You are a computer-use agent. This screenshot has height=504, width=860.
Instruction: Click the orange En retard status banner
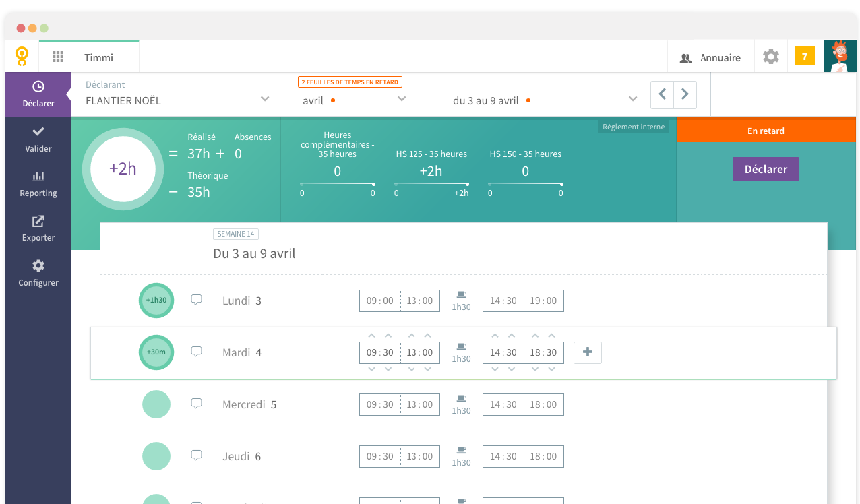(x=766, y=131)
